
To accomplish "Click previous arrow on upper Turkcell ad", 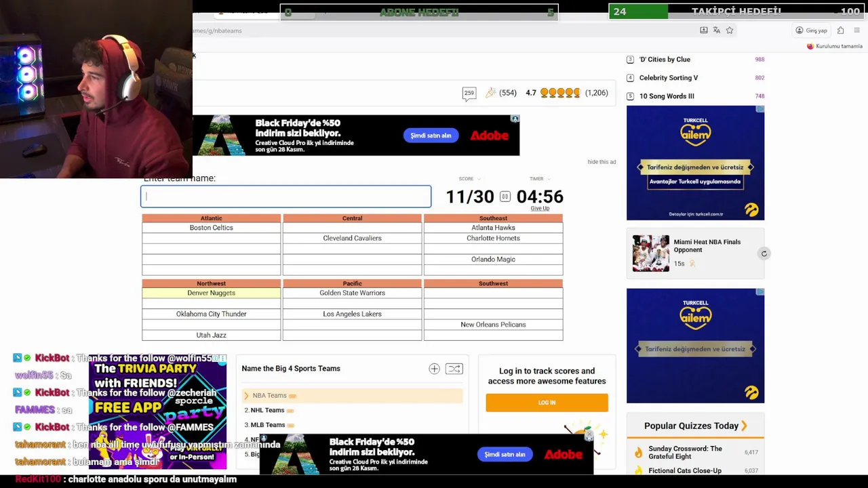I will click(639, 167).
